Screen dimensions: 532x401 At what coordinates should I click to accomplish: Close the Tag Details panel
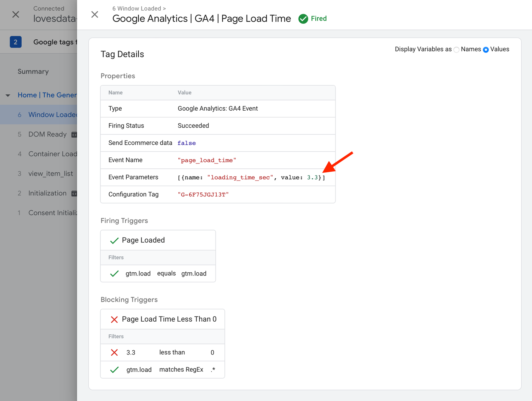coord(95,15)
